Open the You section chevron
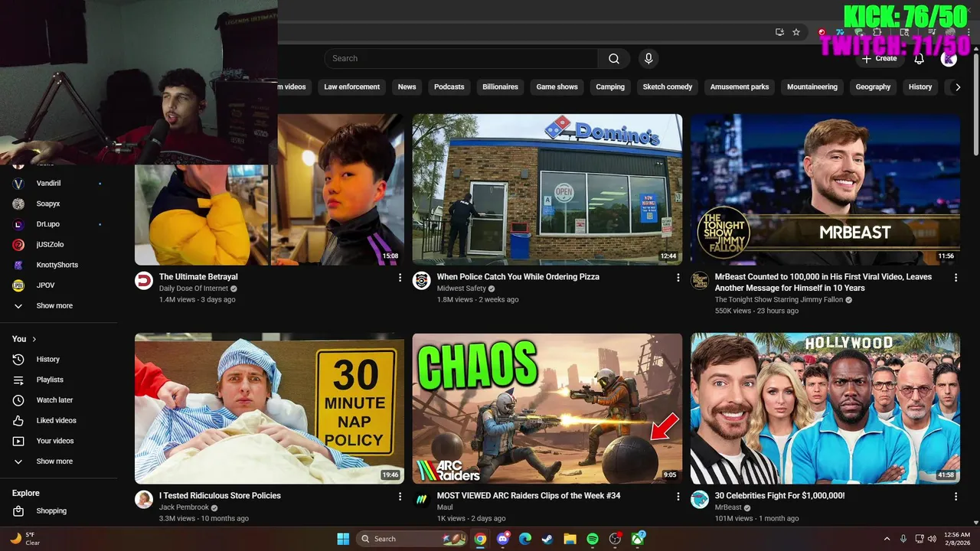 34,339
